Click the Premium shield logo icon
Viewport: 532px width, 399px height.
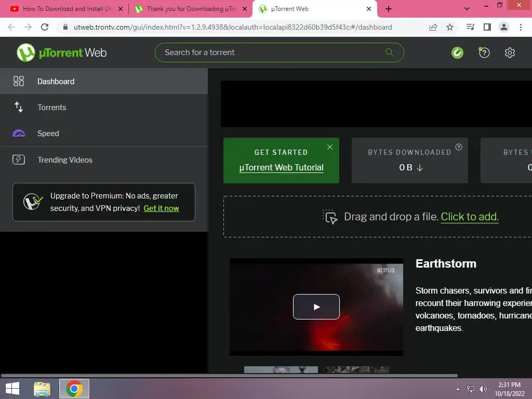33,202
